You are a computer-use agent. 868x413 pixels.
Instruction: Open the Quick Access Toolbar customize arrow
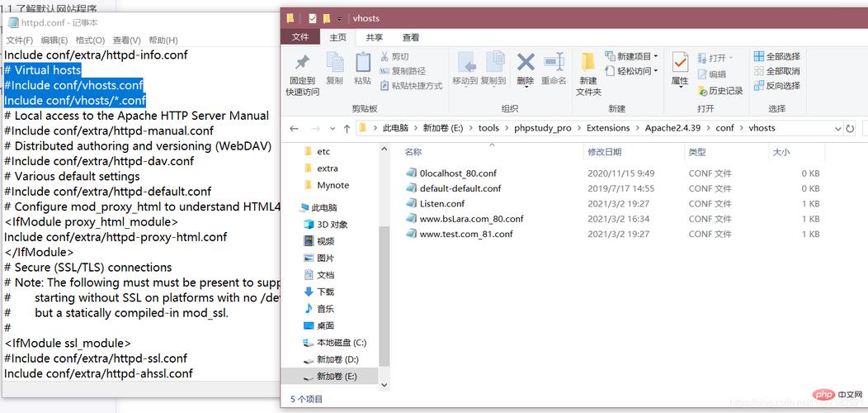pos(339,19)
